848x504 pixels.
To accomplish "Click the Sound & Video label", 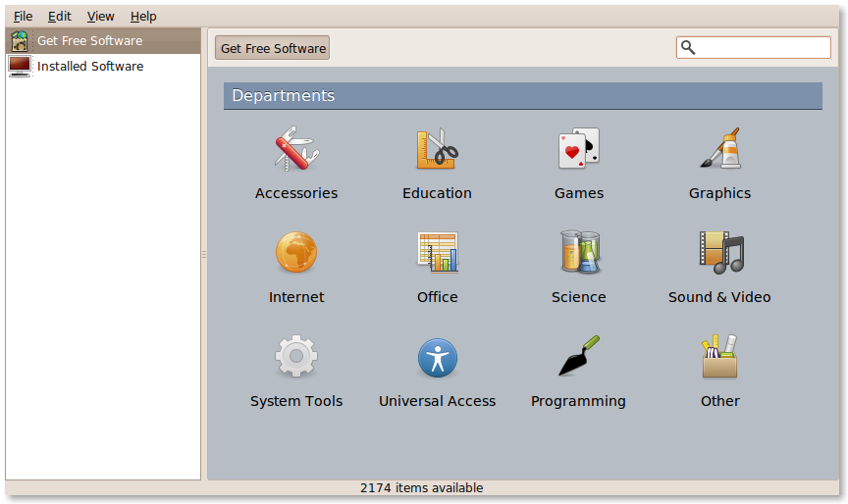I will (x=719, y=297).
